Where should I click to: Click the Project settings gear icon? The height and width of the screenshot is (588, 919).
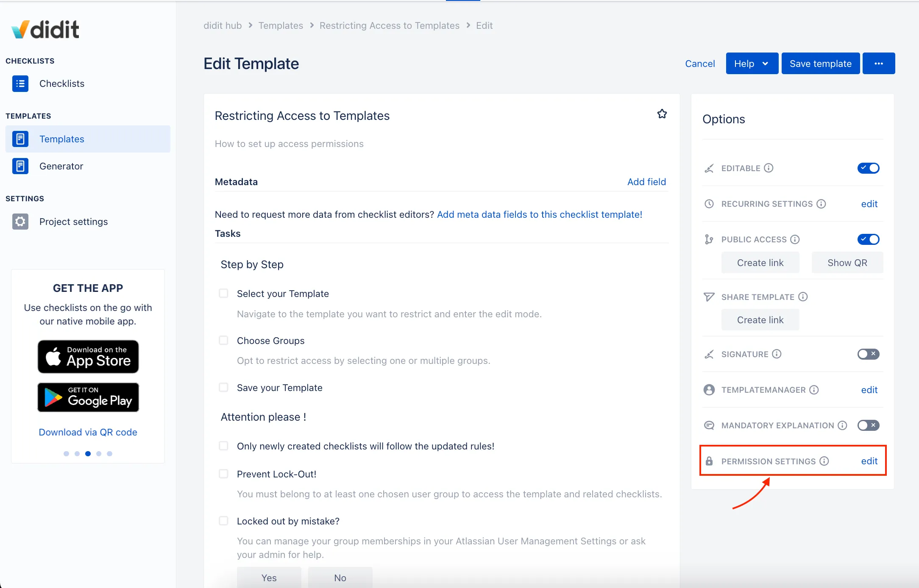click(x=20, y=222)
